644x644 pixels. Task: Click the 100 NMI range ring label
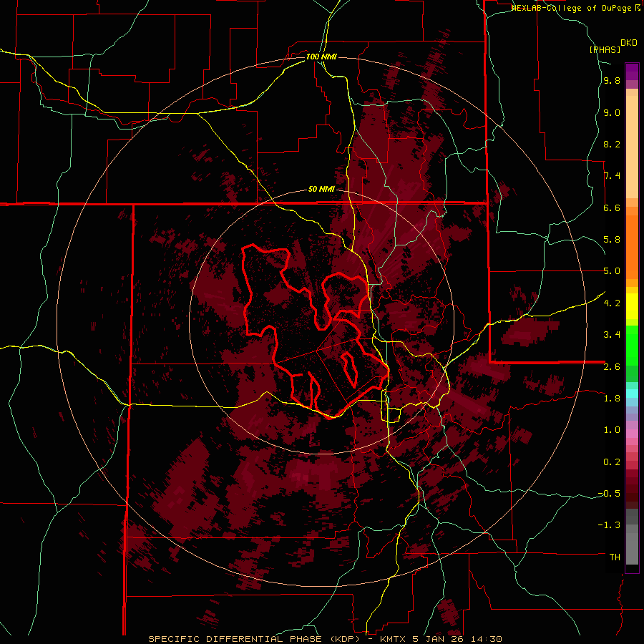321,57
